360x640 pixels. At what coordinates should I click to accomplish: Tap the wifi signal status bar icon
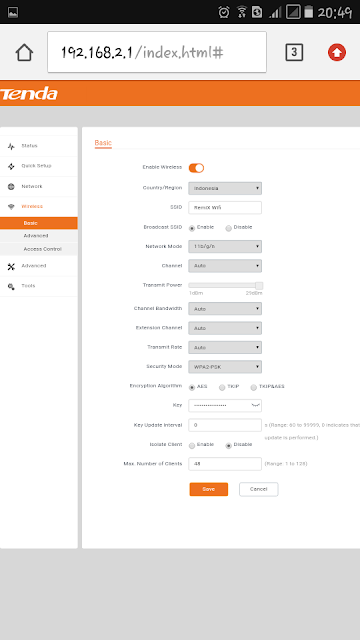coord(241,12)
